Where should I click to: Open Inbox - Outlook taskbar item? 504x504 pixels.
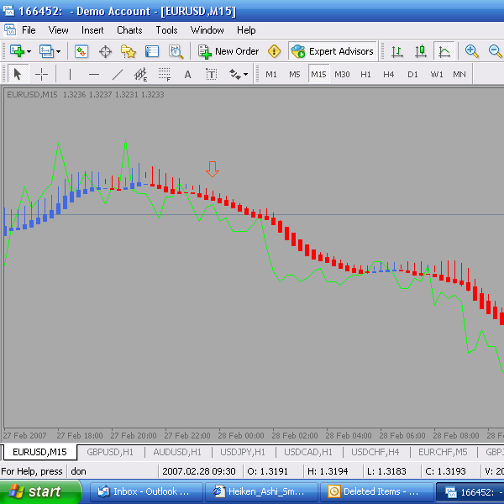coord(146,492)
